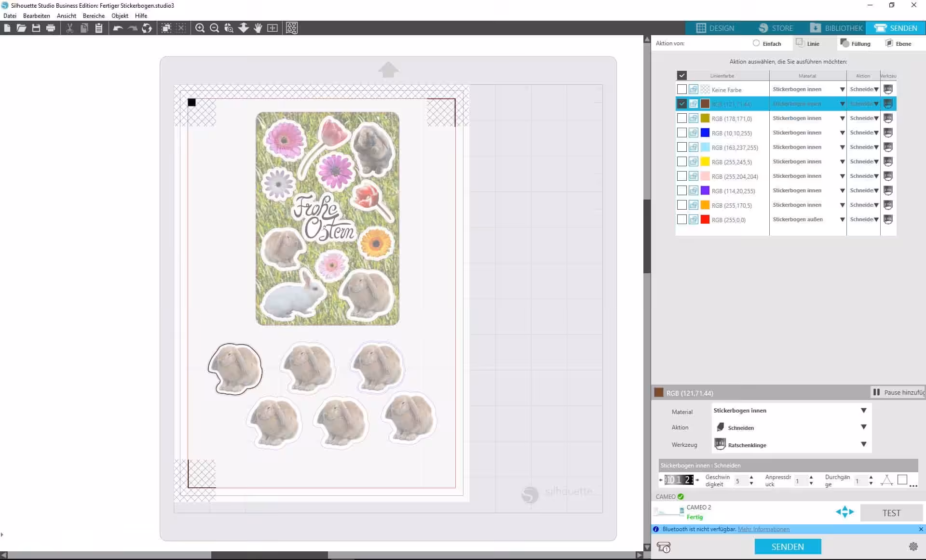This screenshot has height=560, width=926.
Task: Click the blue RGB (10,10,255) swatch
Action: (x=705, y=133)
